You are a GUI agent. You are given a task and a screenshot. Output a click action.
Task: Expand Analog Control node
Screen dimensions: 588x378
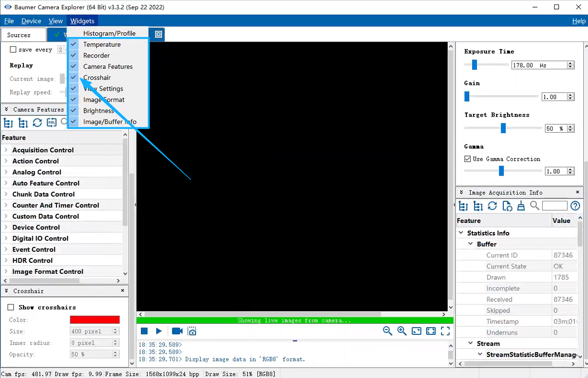[x=6, y=172]
